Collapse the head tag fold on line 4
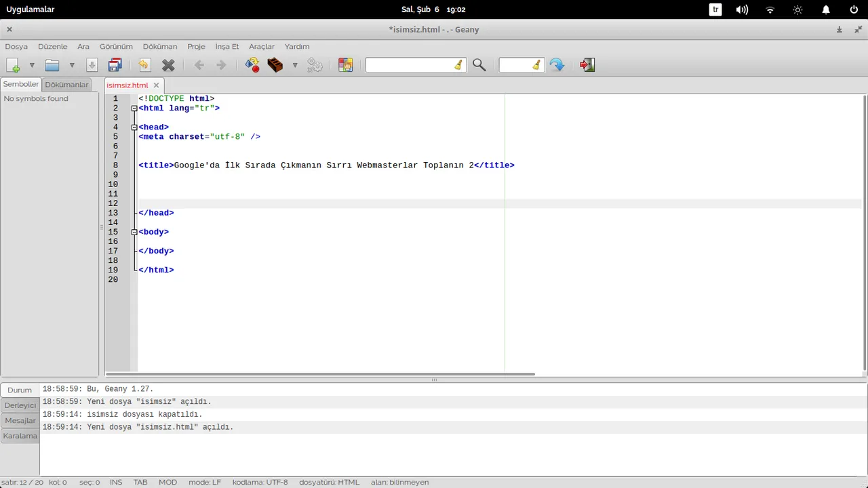 coord(134,127)
